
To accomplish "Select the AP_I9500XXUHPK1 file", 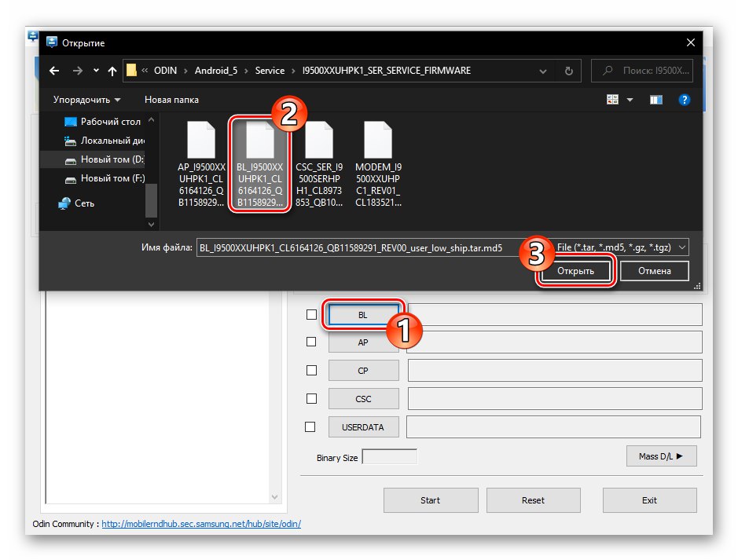I will coord(201,163).
